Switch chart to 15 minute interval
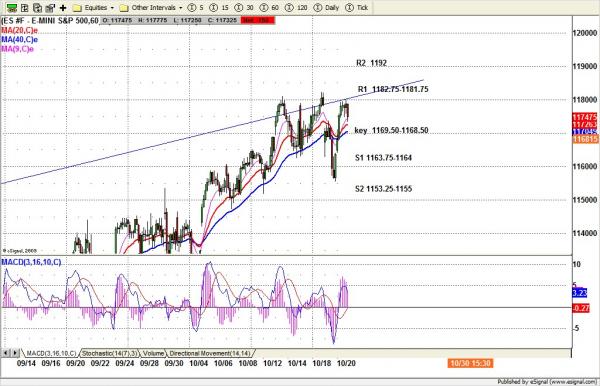 pos(220,8)
